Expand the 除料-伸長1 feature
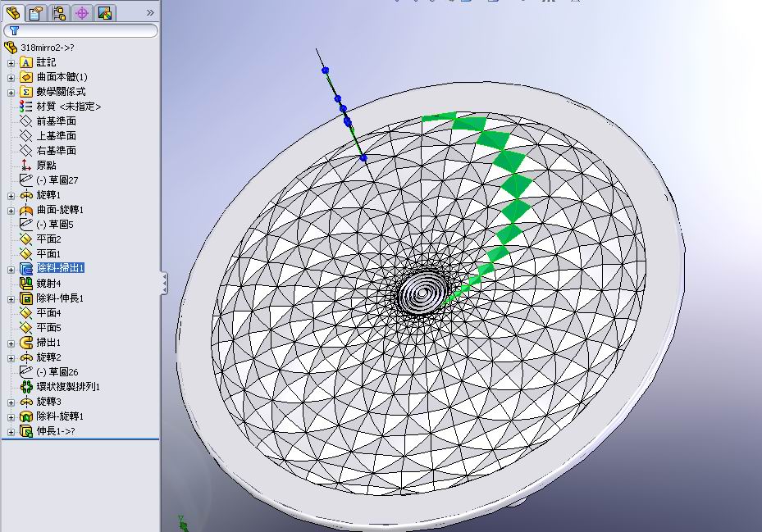 point(11,299)
